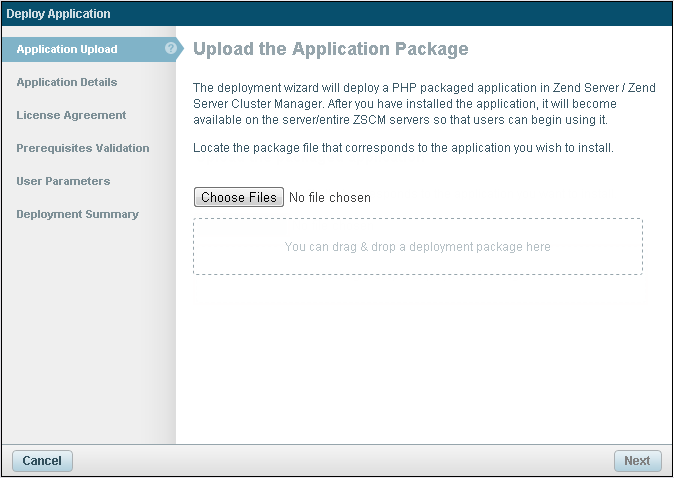Proceed with the Next button
This screenshot has height=478, width=674.
(637, 461)
